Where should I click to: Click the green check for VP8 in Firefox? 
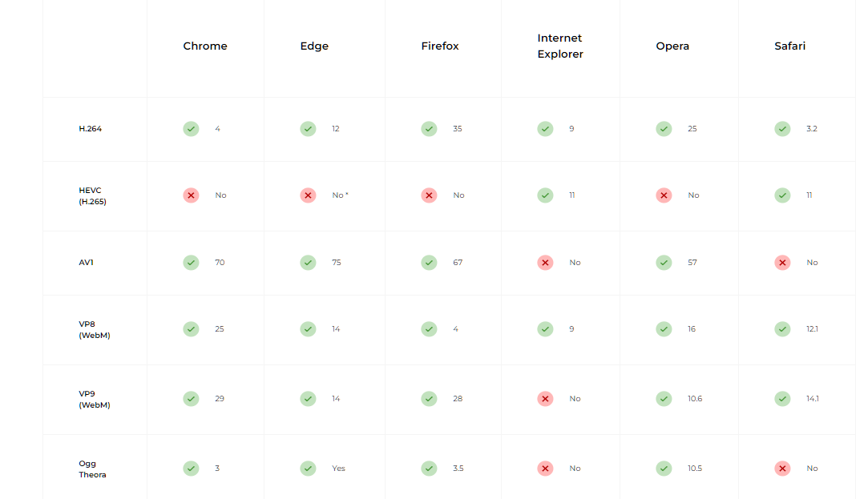coord(429,329)
